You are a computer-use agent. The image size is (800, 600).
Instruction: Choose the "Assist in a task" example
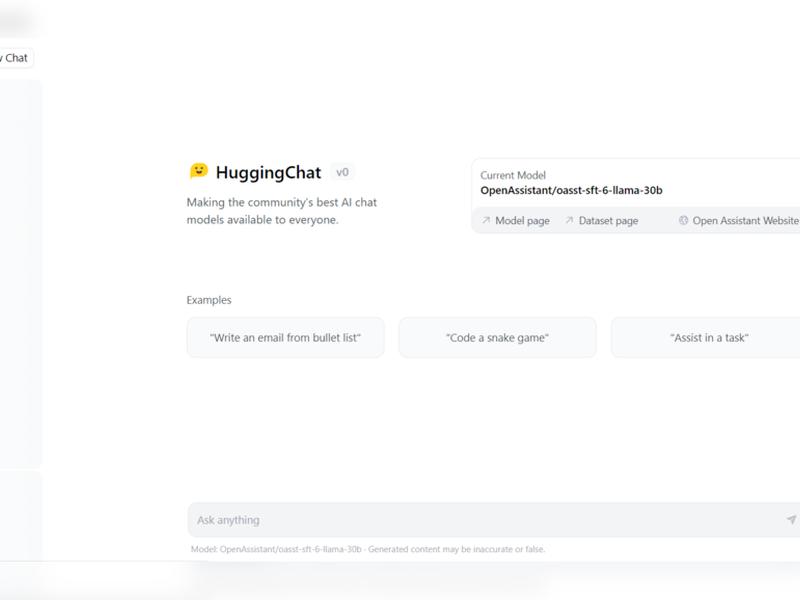[x=706, y=338]
